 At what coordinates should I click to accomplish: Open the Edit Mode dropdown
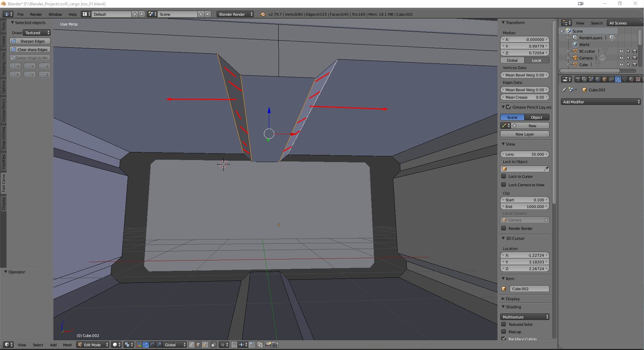pyautogui.click(x=93, y=345)
